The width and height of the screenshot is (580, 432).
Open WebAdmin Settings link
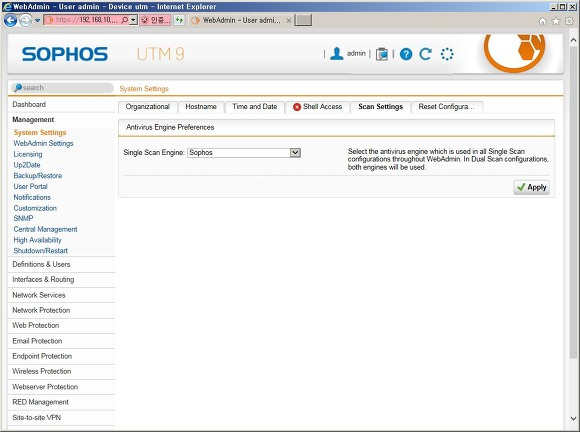[43, 143]
